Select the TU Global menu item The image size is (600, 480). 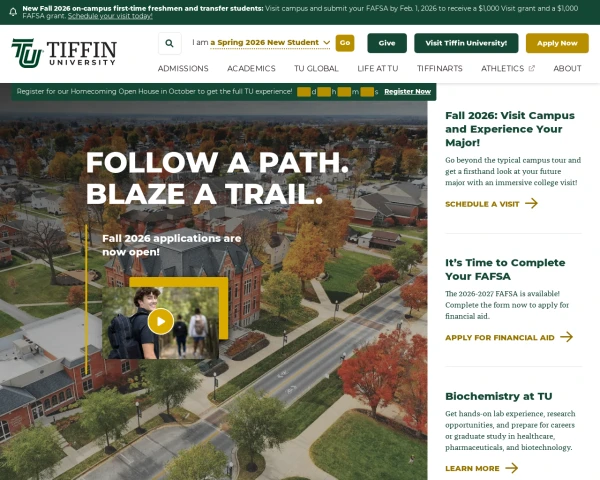tap(316, 69)
